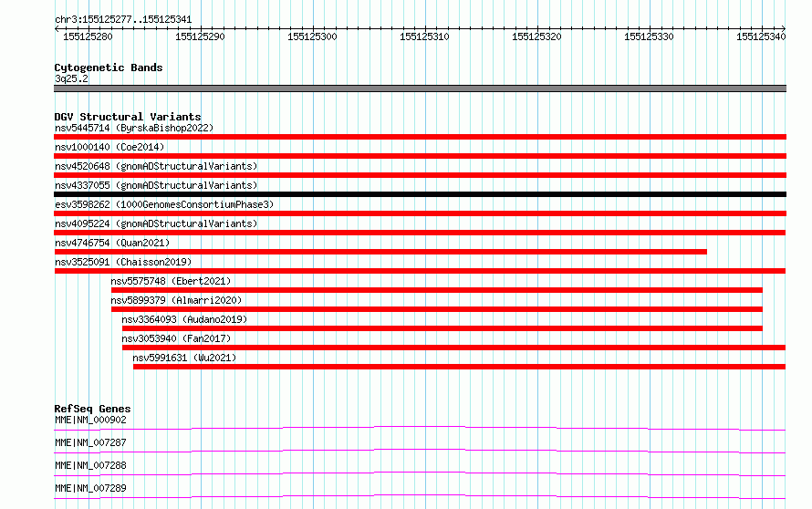Click ruler tick label 155125290
The image size is (812, 509).
(x=200, y=36)
